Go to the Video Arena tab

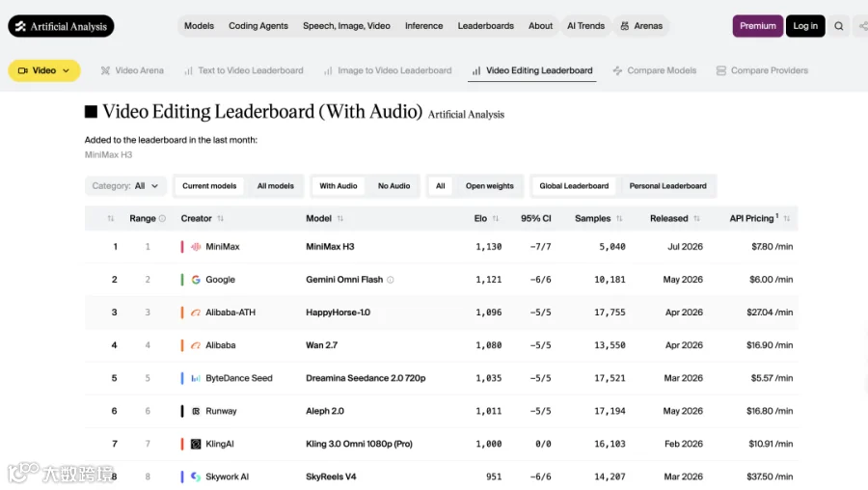point(132,70)
